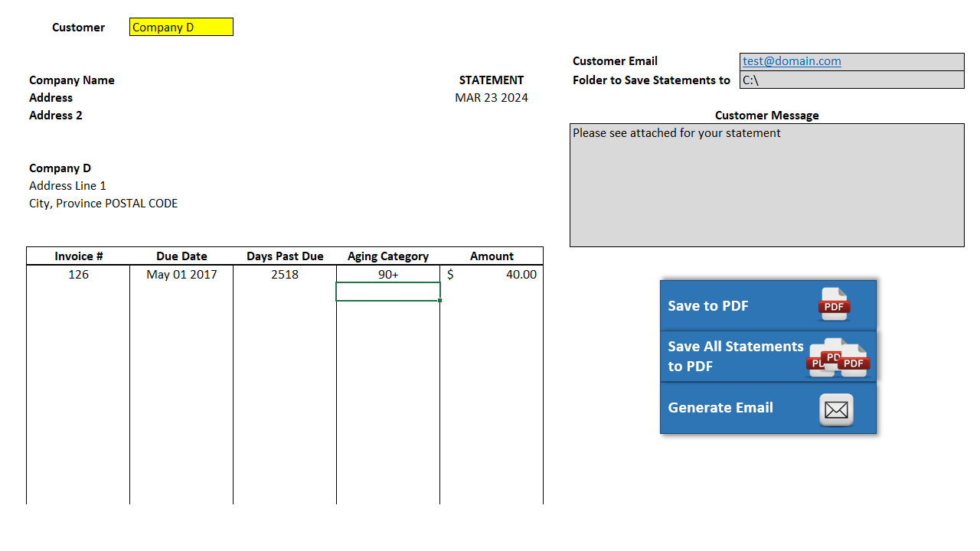Select the 2518 days past due cell
The image size is (980, 551).
(x=285, y=274)
